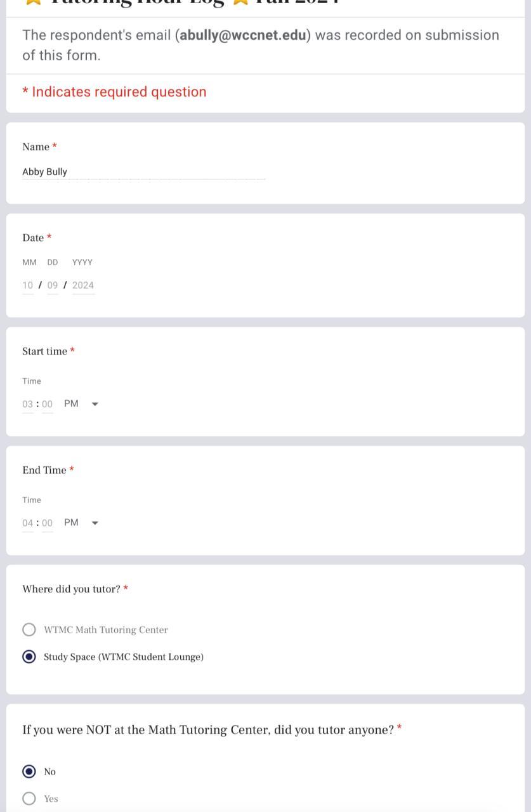Viewport: 531px width, 812px height.
Task: Click the year field showing 2024
Action: pyautogui.click(x=83, y=285)
